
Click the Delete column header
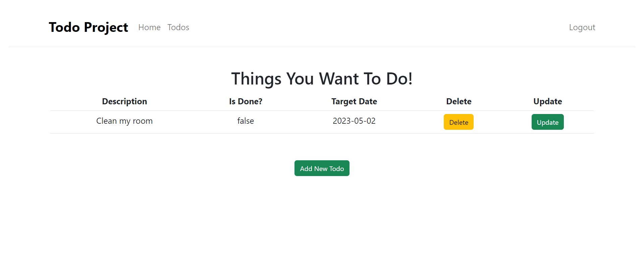(x=458, y=101)
